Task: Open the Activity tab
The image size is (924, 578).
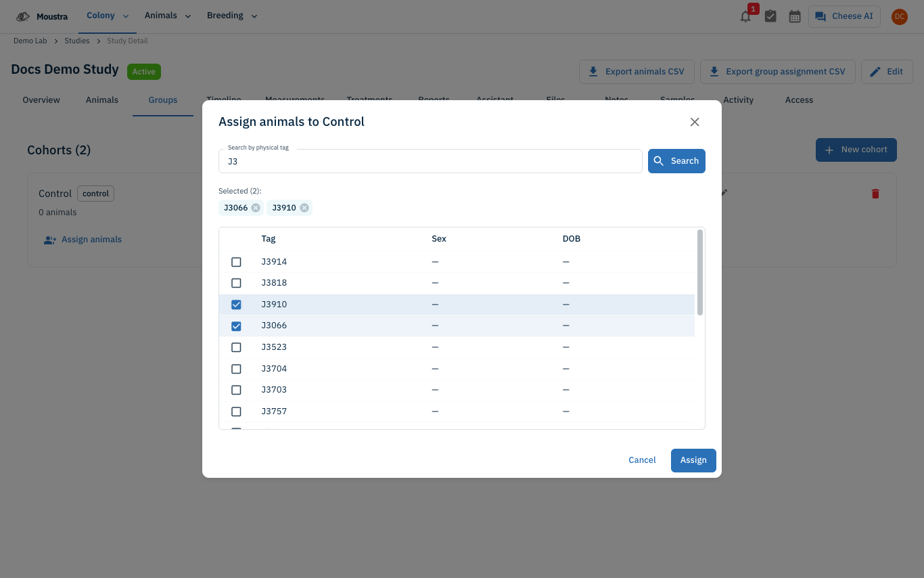Action: click(x=738, y=100)
